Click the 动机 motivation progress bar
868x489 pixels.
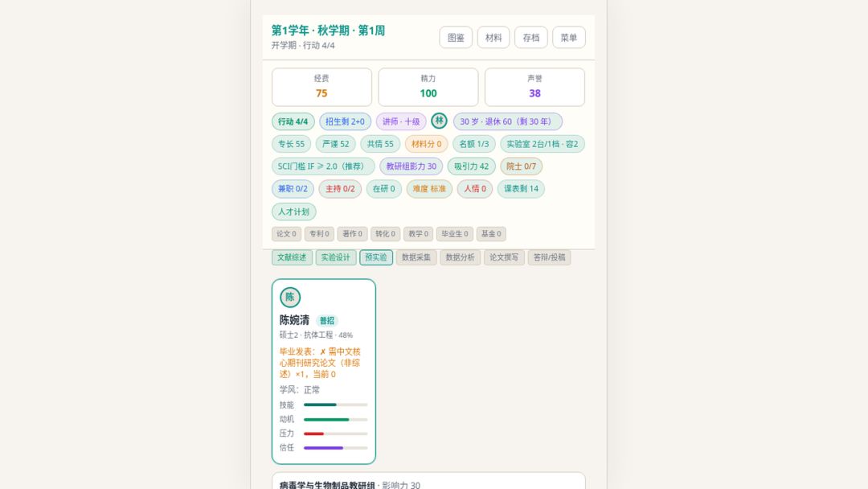click(x=335, y=419)
